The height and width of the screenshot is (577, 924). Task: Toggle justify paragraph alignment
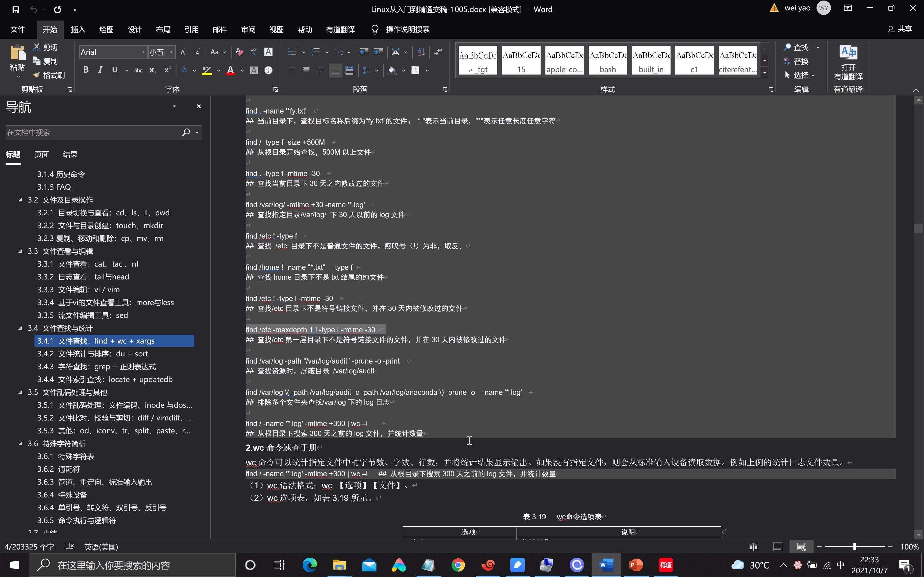pyautogui.click(x=335, y=70)
